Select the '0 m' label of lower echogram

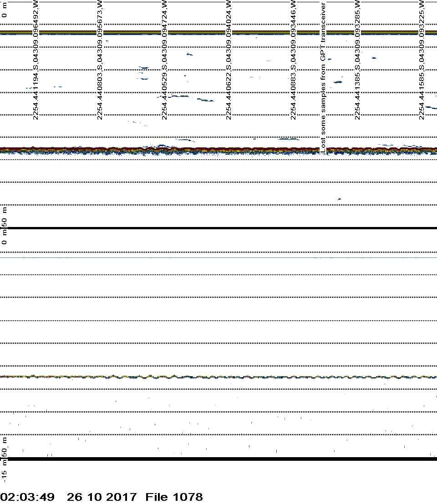point(5,240)
